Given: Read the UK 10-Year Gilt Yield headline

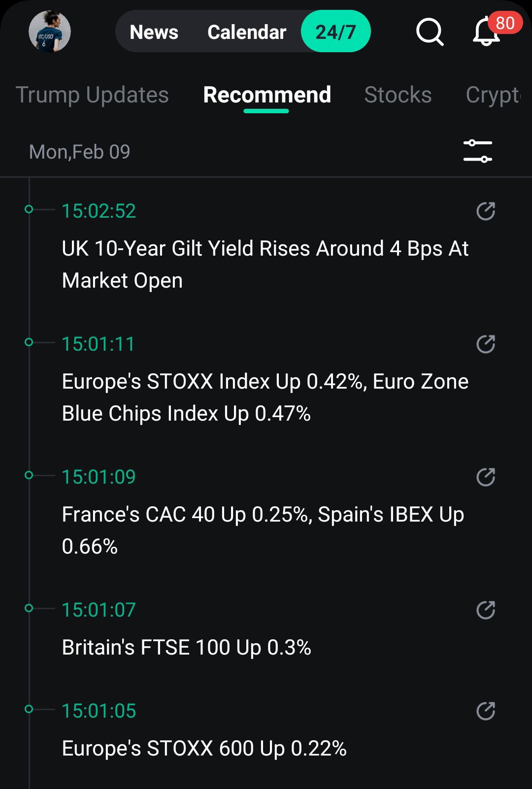Looking at the screenshot, I should (x=265, y=264).
